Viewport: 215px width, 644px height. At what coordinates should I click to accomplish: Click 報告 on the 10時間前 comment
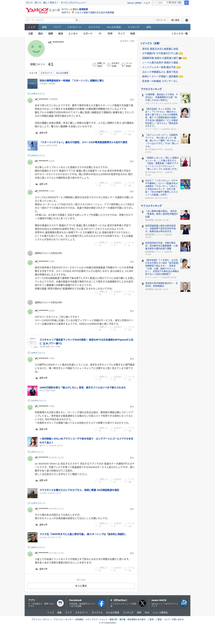tap(132, 99)
